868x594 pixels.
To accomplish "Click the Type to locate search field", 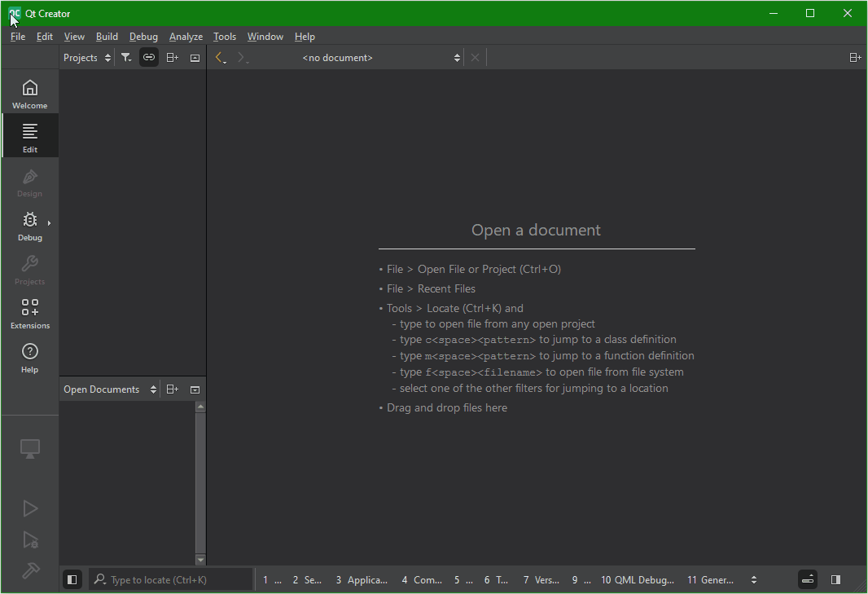I will click(170, 579).
